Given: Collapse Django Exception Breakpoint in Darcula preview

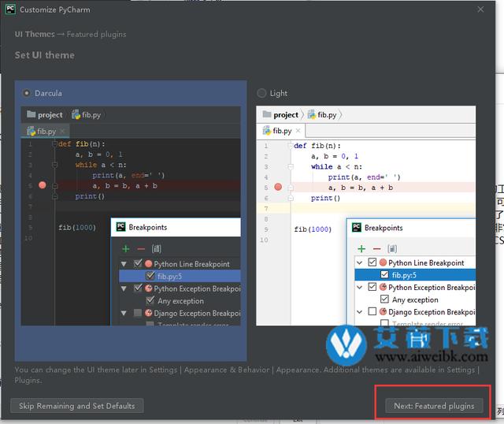Looking at the screenshot, I should click(x=124, y=313).
